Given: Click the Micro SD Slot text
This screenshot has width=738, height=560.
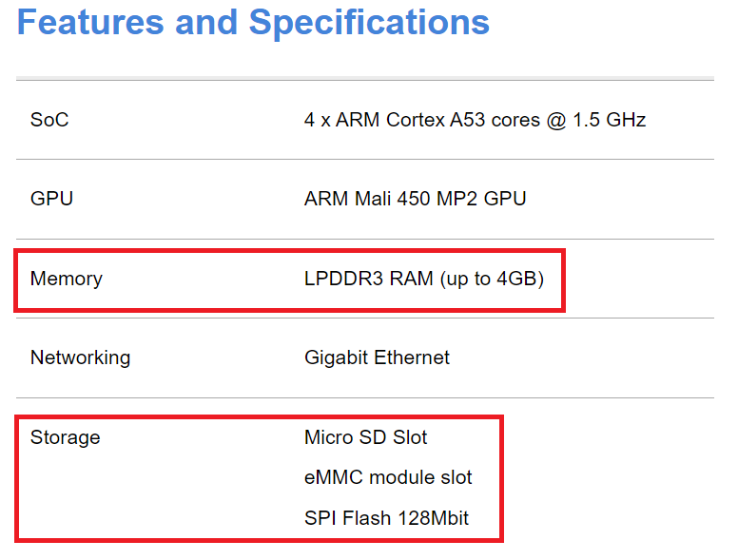Looking at the screenshot, I should [366, 437].
